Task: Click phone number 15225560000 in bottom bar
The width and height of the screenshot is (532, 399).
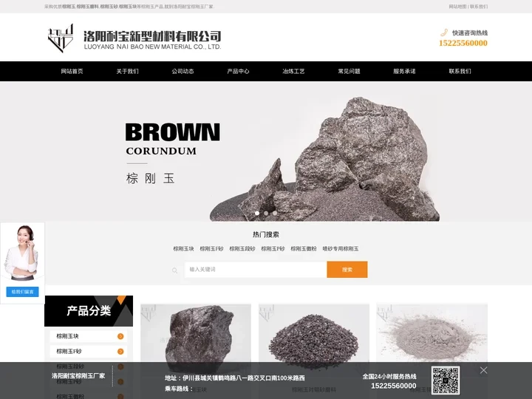Action: point(394,386)
